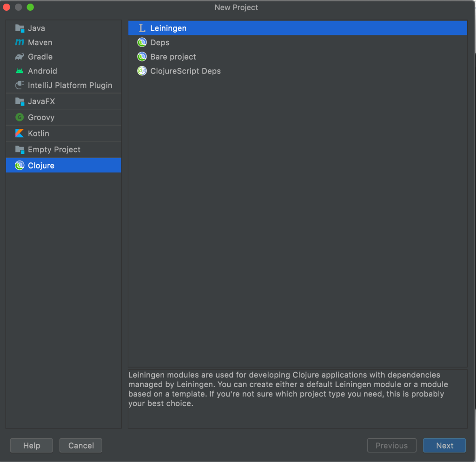This screenshot has width=476, height=462.
Task: Click the Previous button
Action: (x=391, y=446)
